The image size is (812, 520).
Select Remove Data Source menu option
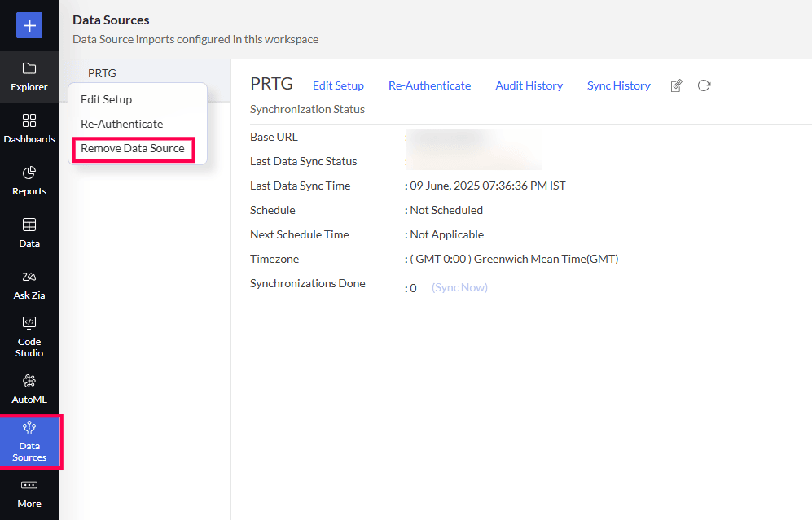click(133, 149)
